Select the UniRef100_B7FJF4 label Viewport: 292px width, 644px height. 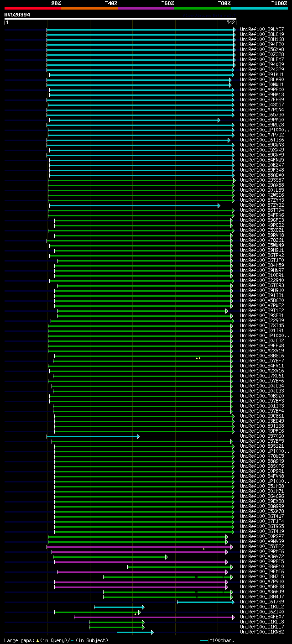(x=262, y=521)
